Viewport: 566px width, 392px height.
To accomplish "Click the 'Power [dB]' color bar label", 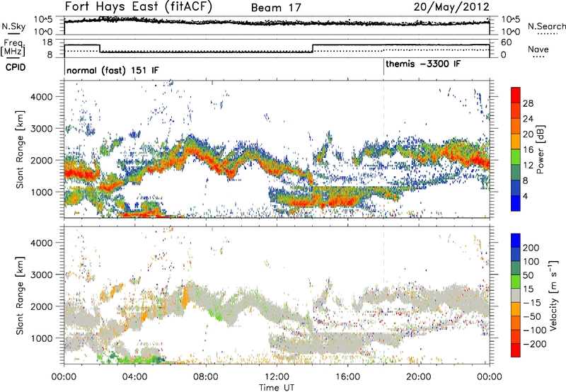I will [x=540, y=149].
